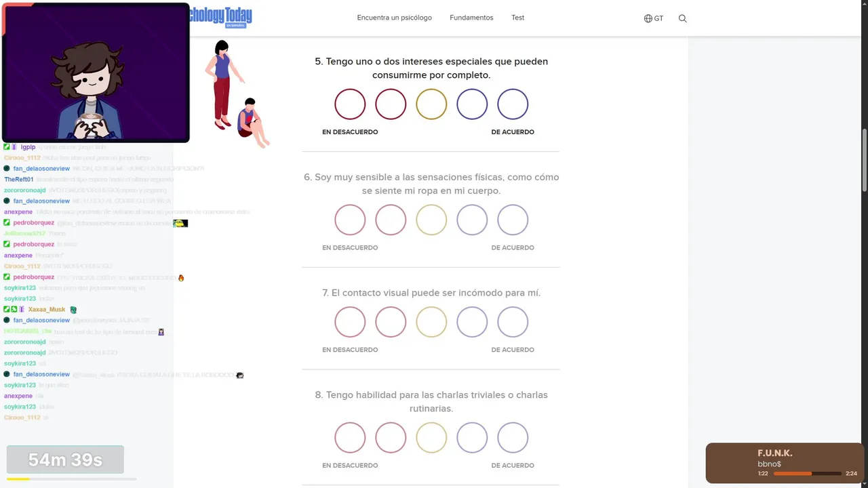Click the streamer avatar webcam overlay

pyautogui.click(x=96, y=73)
